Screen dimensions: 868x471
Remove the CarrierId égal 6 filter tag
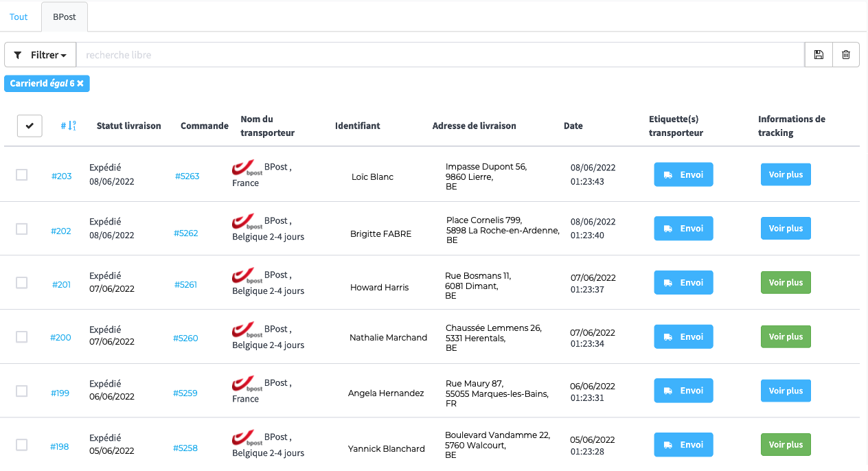point(80,84)
